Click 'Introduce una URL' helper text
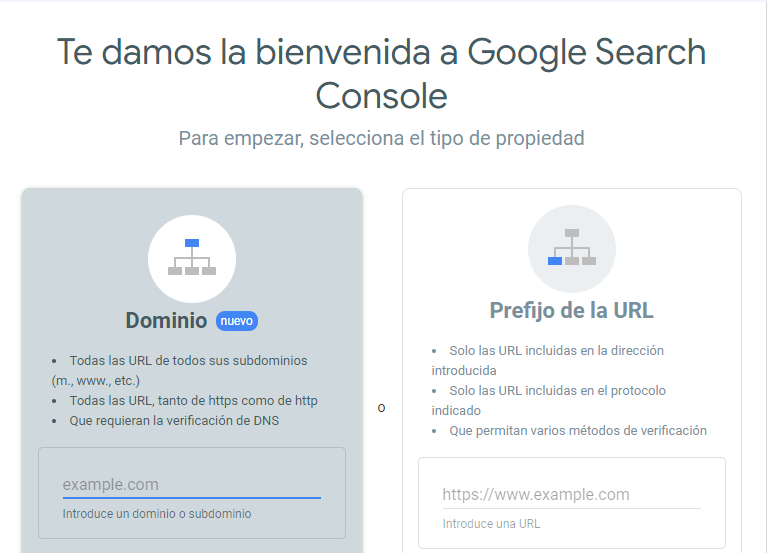This screenshot has width=767, height=553. point(491,524)
